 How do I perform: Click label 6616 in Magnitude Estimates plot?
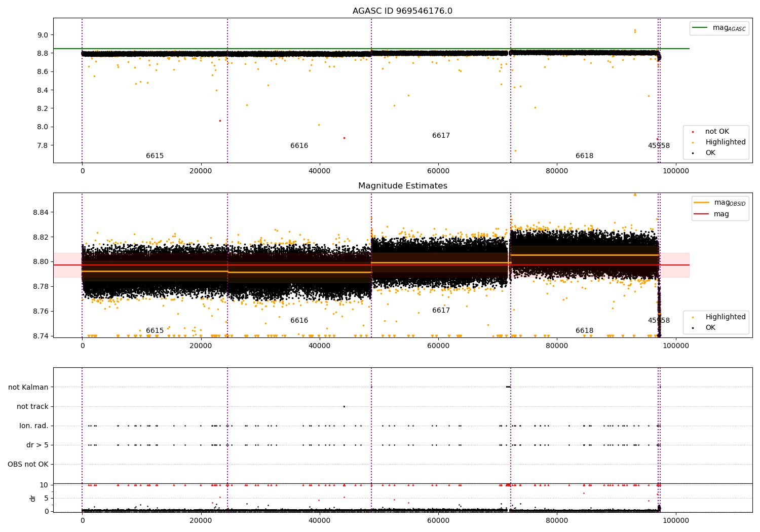299,321
